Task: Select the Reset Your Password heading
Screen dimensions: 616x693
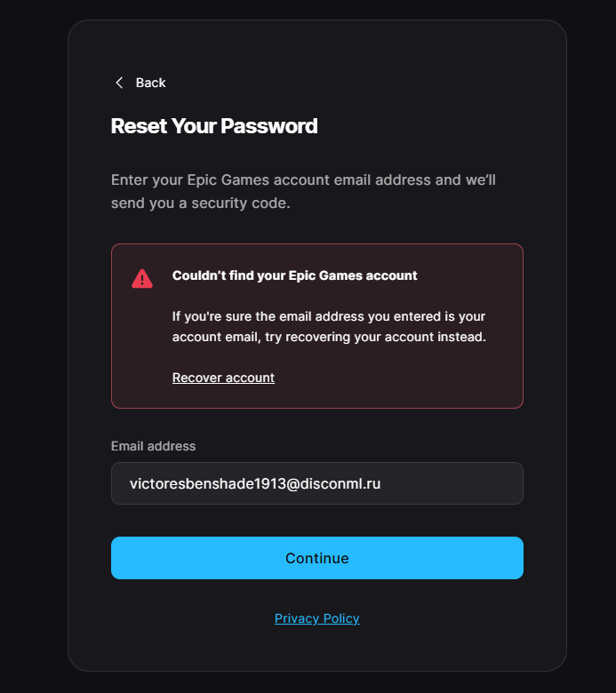Action: pos(214,126)
